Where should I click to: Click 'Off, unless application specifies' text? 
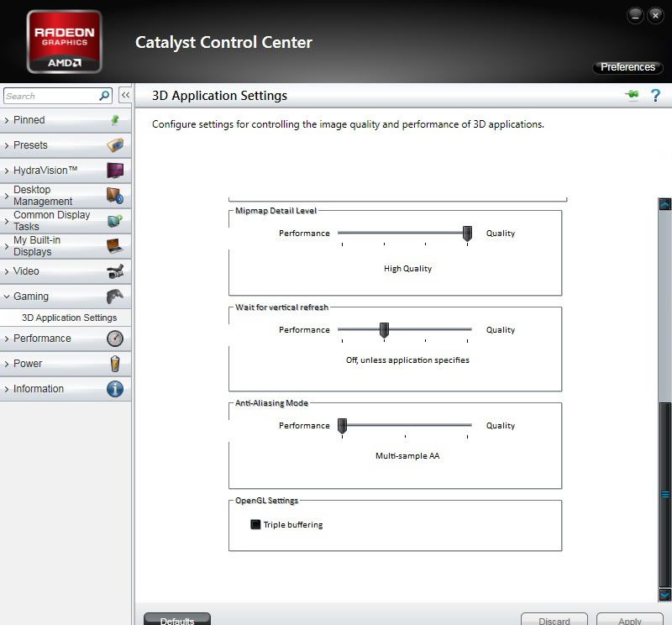[x=407, y=360]
